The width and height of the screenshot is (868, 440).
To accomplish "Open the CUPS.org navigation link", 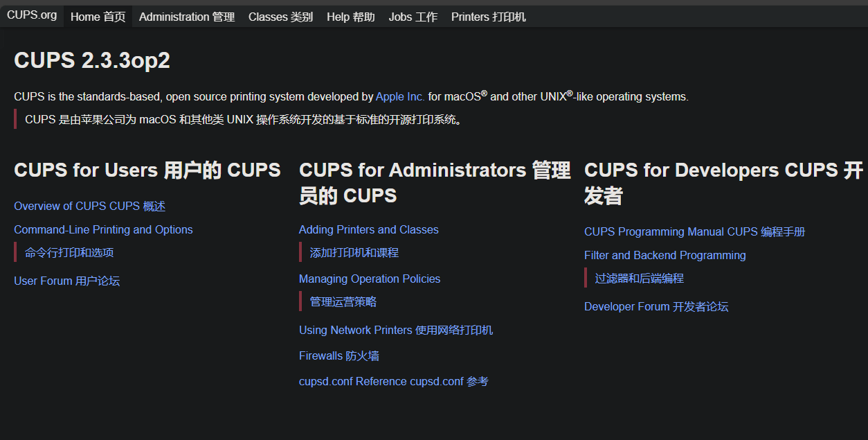I will [32, 15].
